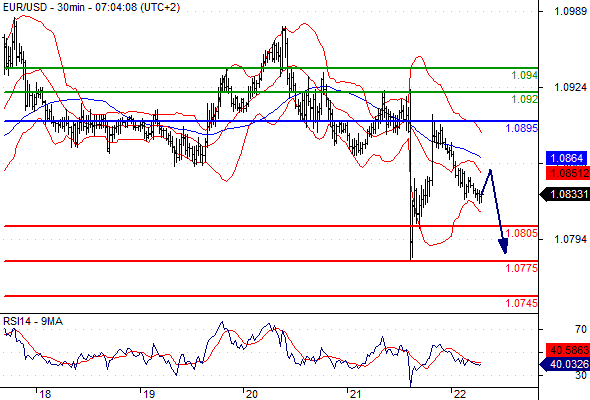Click the dark blue forecast arrow head
The image size is (590, 400).
503,246
